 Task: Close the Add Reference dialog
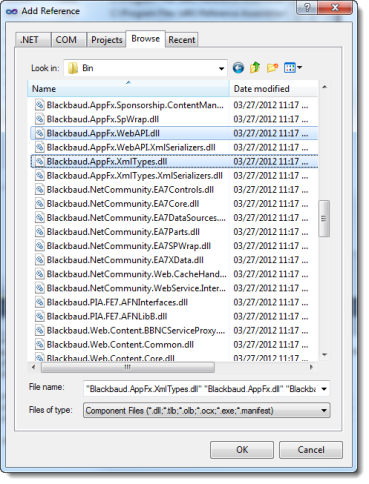point(335,7)
